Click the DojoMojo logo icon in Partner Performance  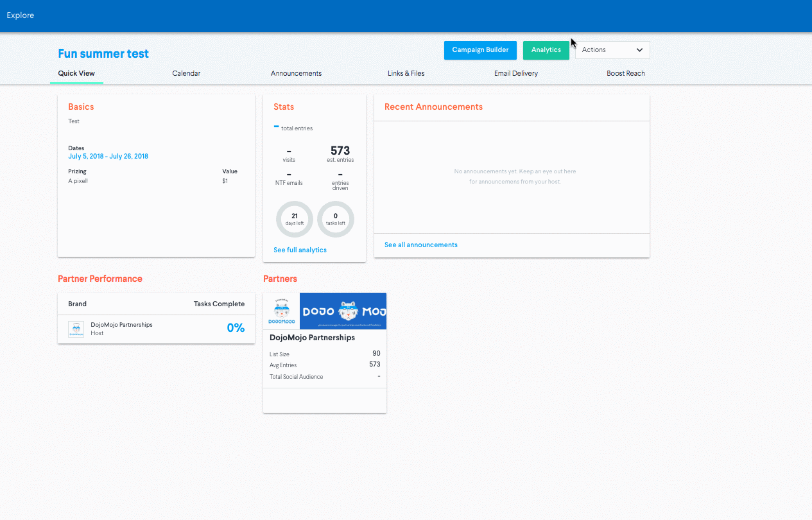76,329
